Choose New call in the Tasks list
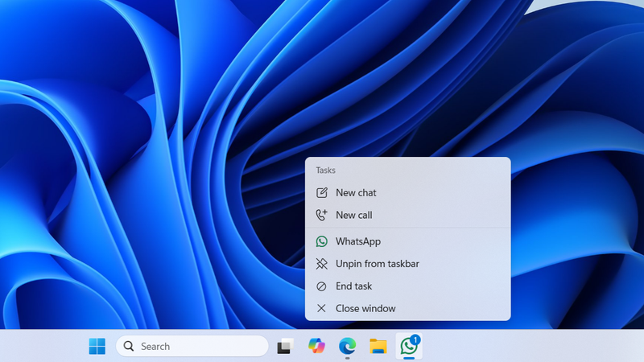Viewport: 644px width, 362px height. tap(353, 215)
